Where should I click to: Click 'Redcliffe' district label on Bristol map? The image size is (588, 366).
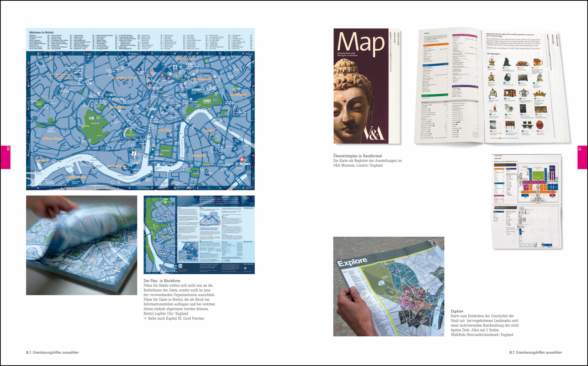[200, 156]
